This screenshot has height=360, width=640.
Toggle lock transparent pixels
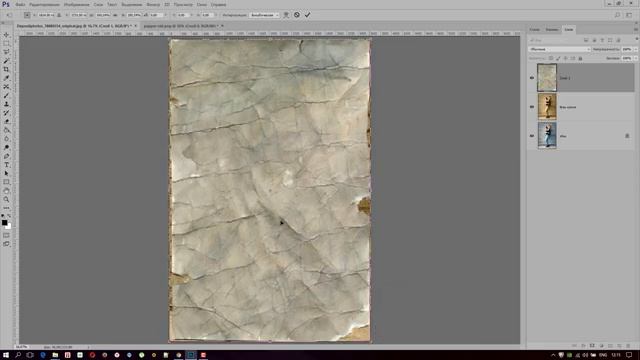pyautogui.click(x=551, y=58)
